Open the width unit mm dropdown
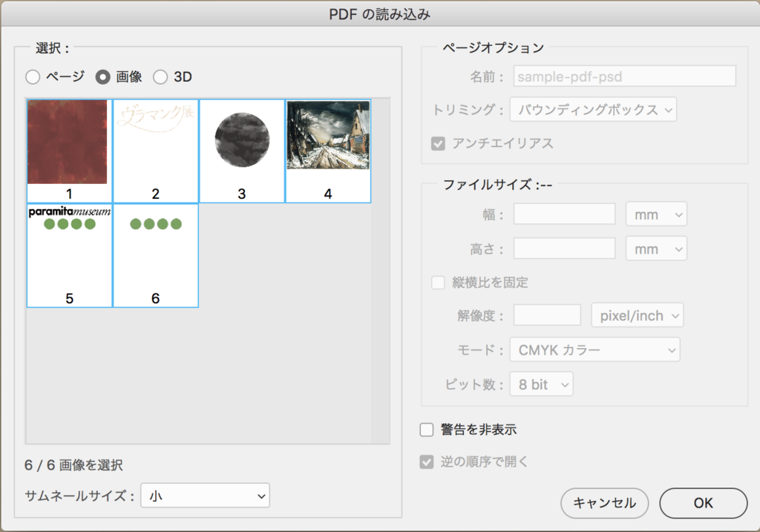Viewport: 760px width, 532px height. point(656,214)
